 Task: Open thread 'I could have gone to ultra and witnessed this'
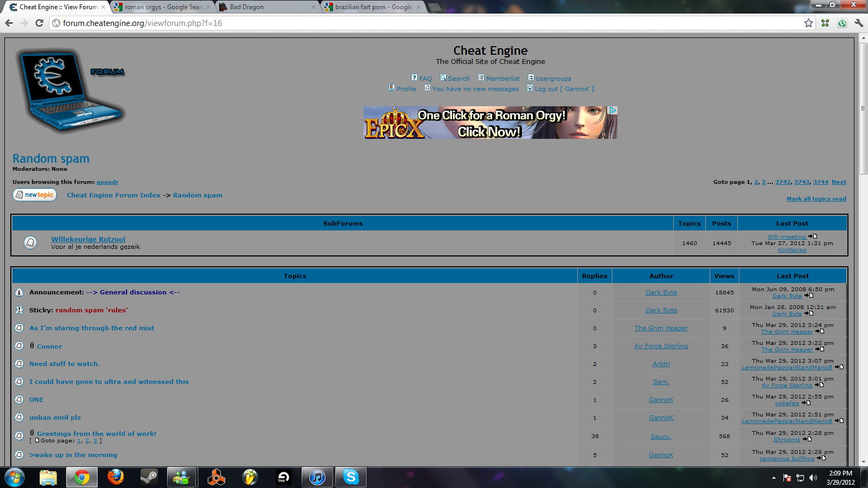click(x=109, y=382)
